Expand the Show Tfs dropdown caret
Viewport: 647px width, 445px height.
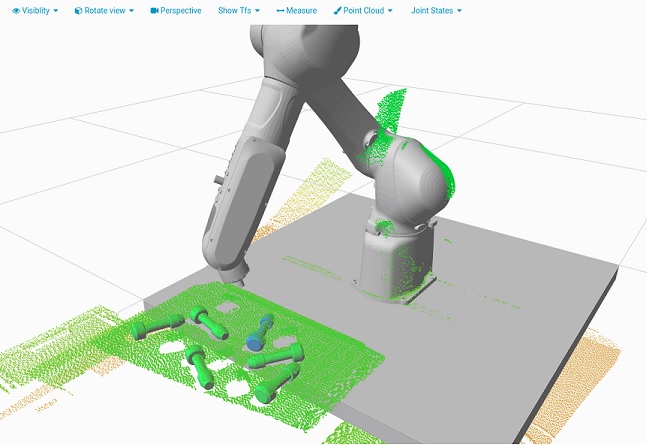pyautogui.click(x=257, y=11)
